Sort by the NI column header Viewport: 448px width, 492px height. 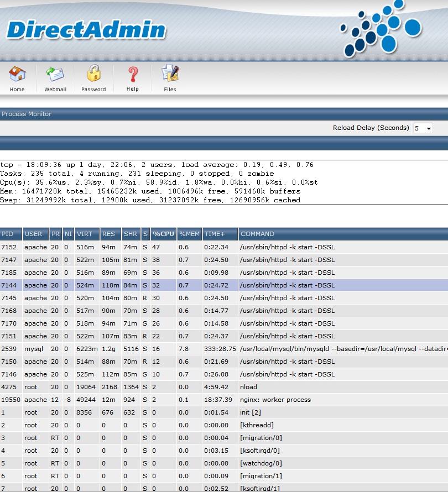(x=68, y=234)
